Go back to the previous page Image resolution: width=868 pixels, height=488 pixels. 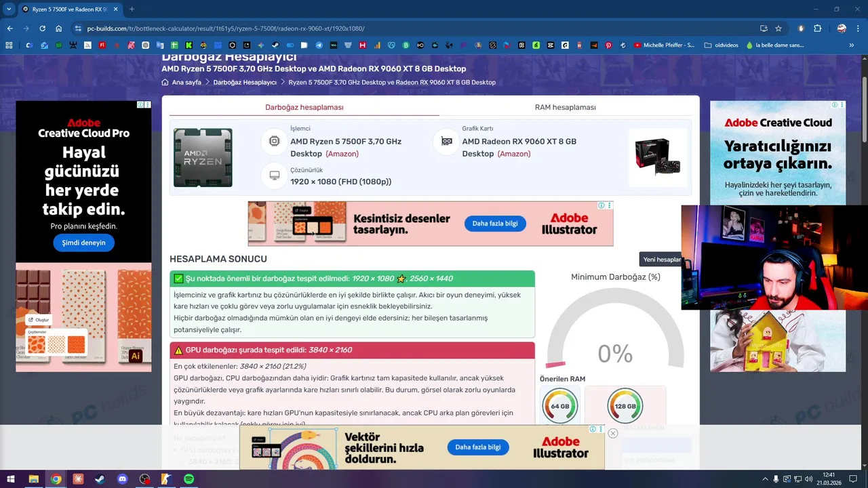9,28
